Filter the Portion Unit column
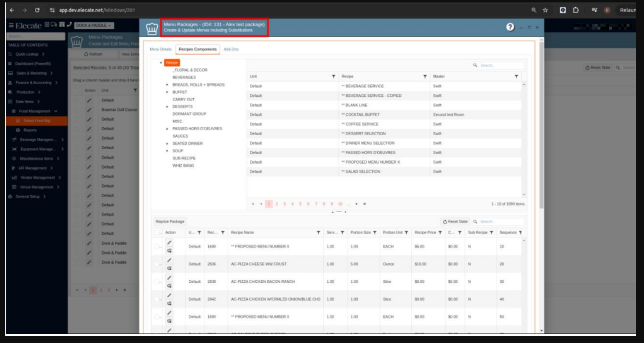Viewport: 644px width, 343px height. (x=406, y=233)
